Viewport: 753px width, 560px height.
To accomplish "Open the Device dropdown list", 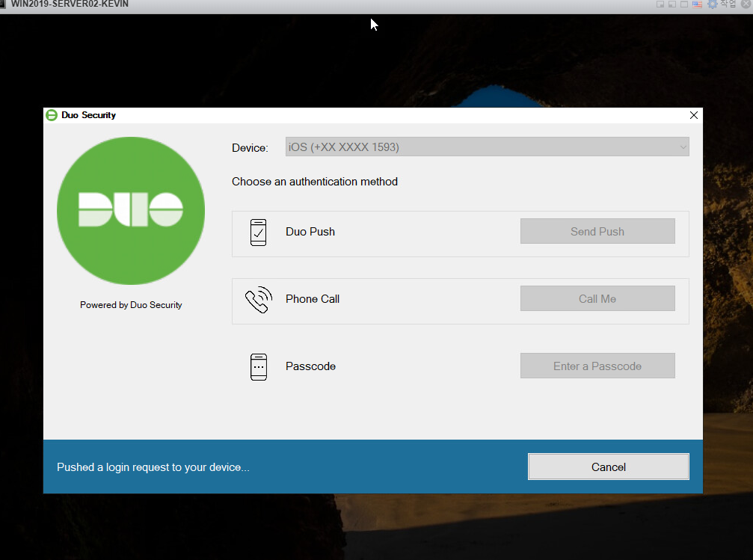I will [487, 147].
